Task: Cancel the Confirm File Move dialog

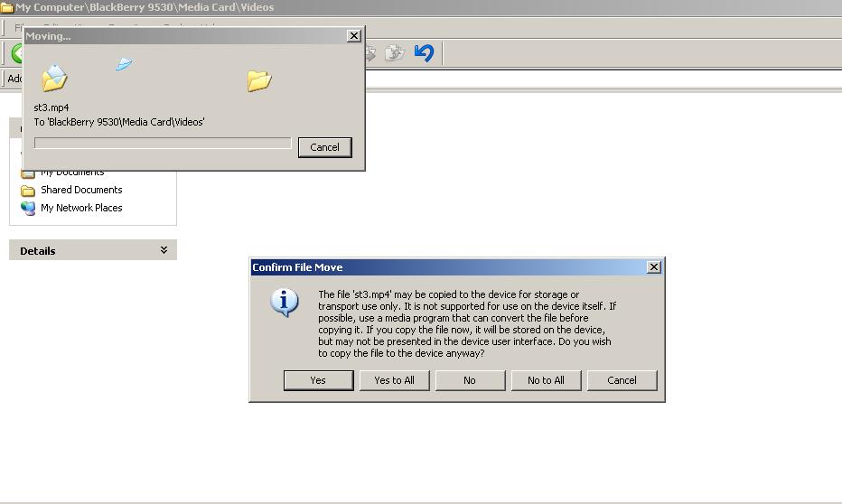Action: tap(622, 380)
